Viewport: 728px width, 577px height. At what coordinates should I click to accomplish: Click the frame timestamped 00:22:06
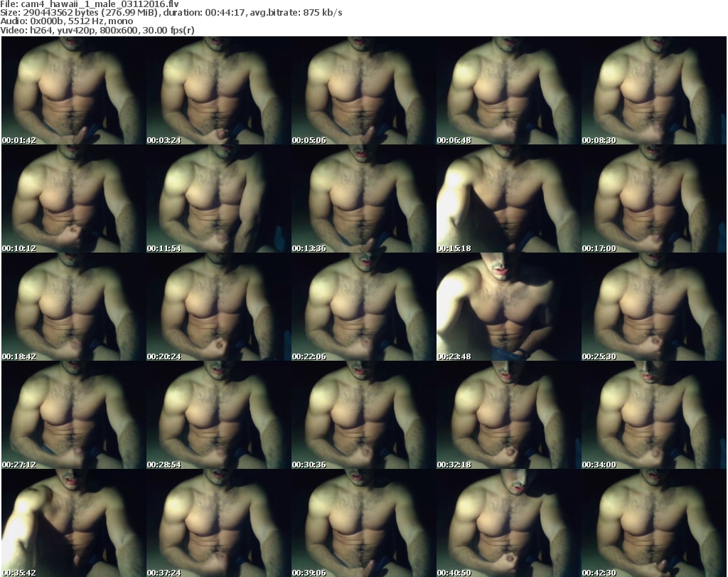tap(363, 307)
